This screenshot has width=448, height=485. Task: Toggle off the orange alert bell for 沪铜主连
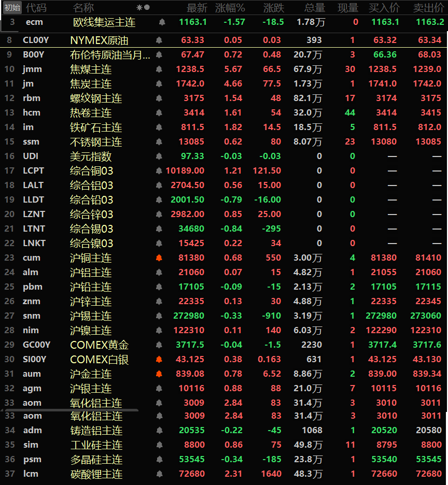(x=159, y=258)
